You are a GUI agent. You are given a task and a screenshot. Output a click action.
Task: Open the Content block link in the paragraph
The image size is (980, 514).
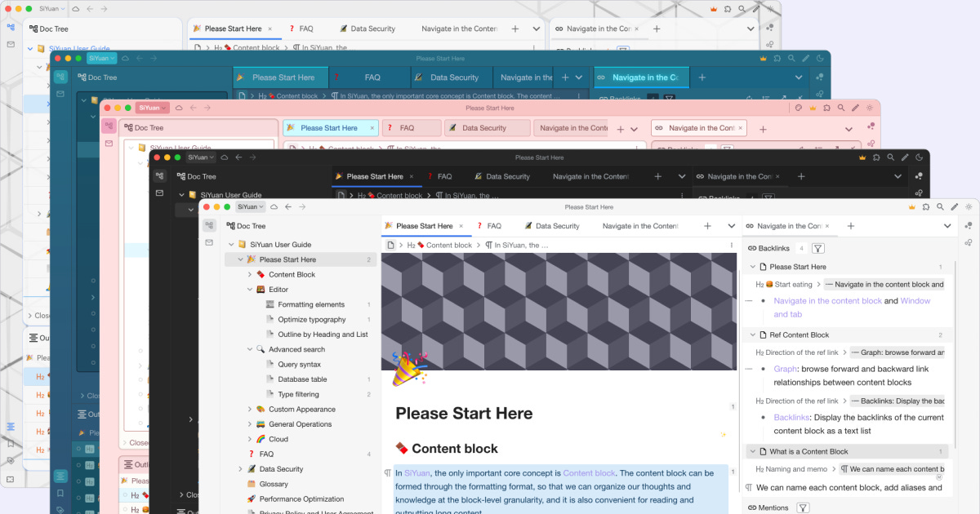(589, 473)
